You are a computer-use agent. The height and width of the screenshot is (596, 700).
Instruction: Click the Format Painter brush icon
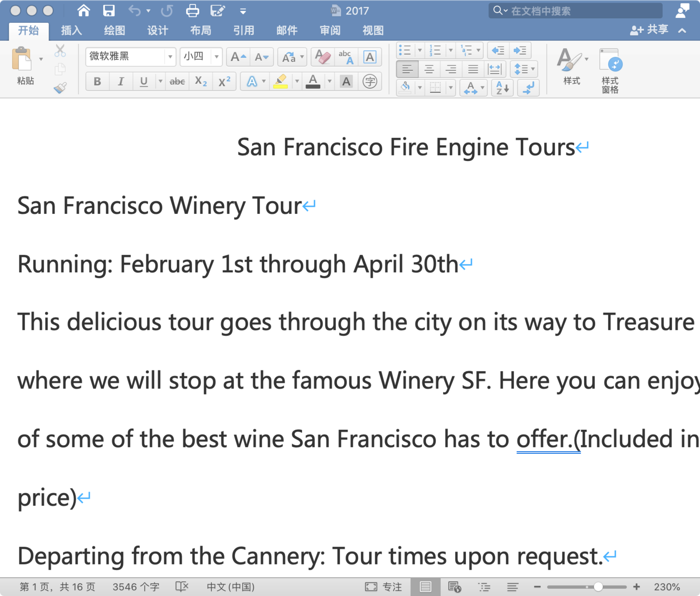(60, 87)
